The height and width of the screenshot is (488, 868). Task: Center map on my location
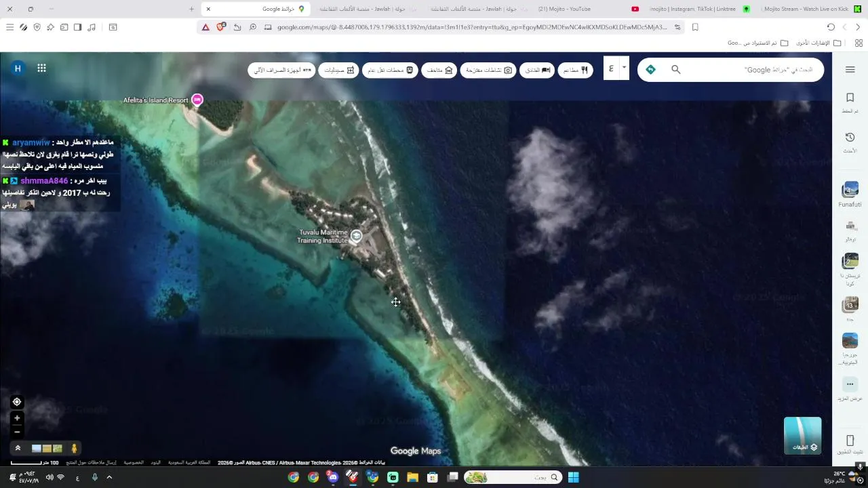[17, 402]
